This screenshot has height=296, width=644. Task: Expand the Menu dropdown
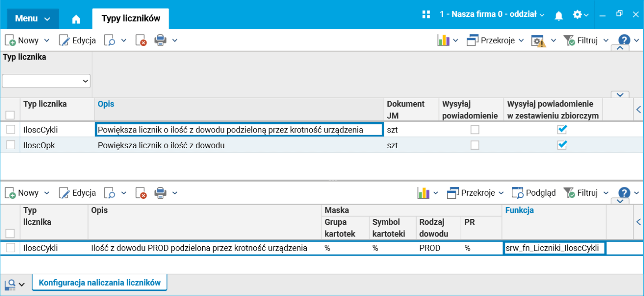(32, 19)
